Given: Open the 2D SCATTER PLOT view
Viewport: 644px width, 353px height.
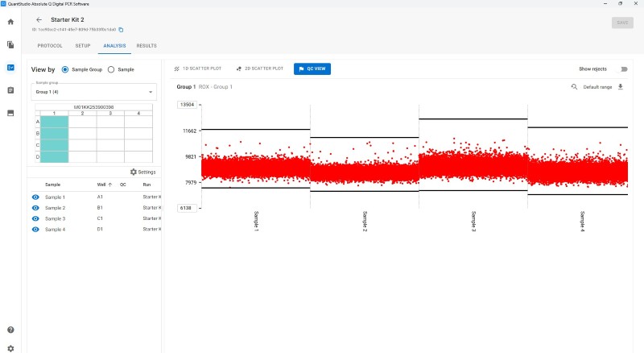Looking at the screenshot, I should 260,69.
